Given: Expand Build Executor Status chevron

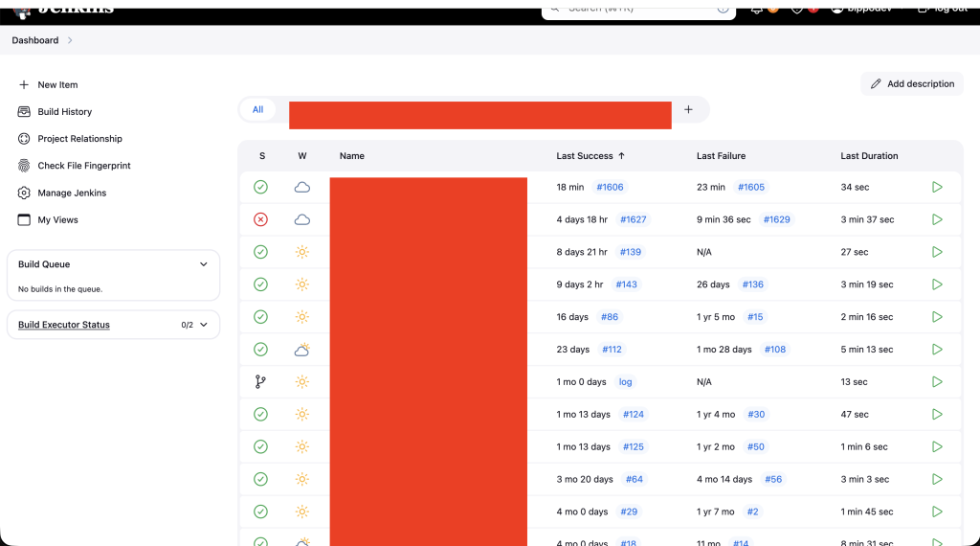Looking at the screenshot, I should pos(203,325).
